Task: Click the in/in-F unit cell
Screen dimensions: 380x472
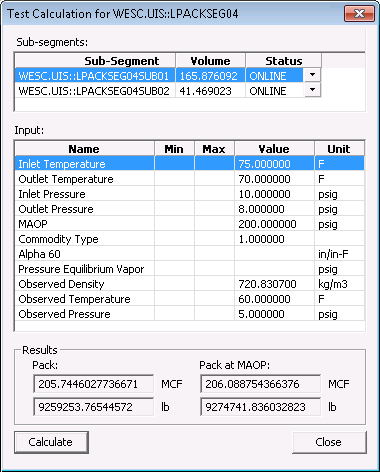Action: click(339, 254)
